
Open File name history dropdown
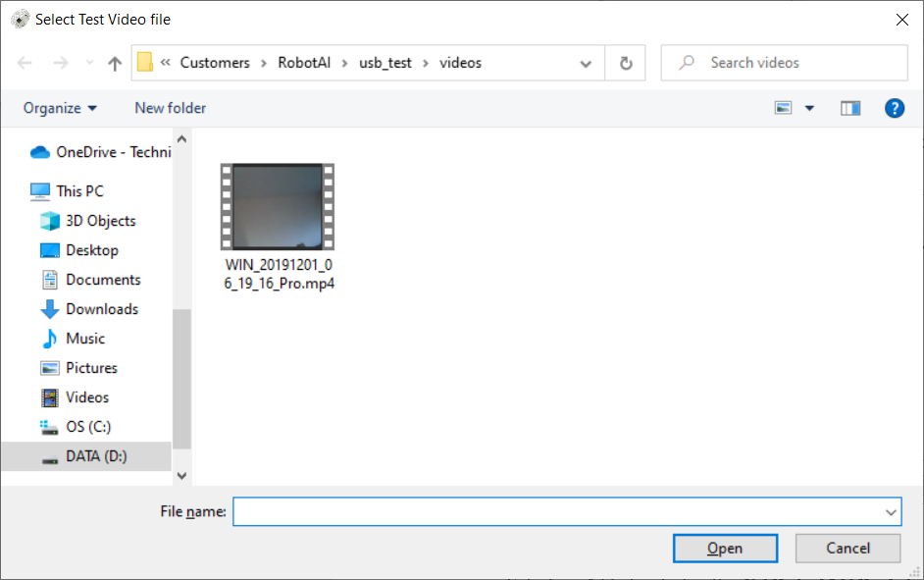(891, 512)
